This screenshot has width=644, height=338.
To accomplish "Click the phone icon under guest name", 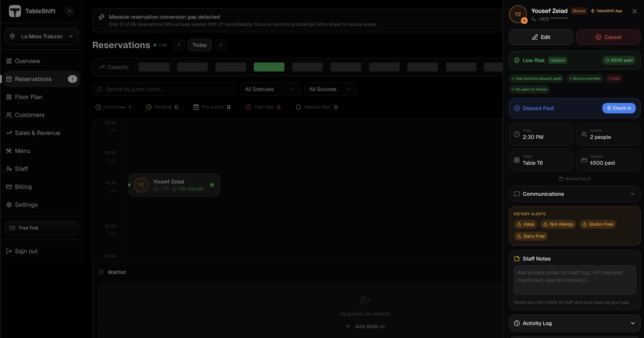I will 533,19.
